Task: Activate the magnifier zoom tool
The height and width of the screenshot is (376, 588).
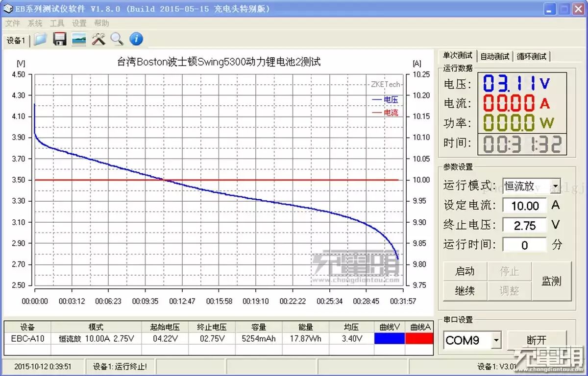Action: pyautogui.click(x=117, y=39)
